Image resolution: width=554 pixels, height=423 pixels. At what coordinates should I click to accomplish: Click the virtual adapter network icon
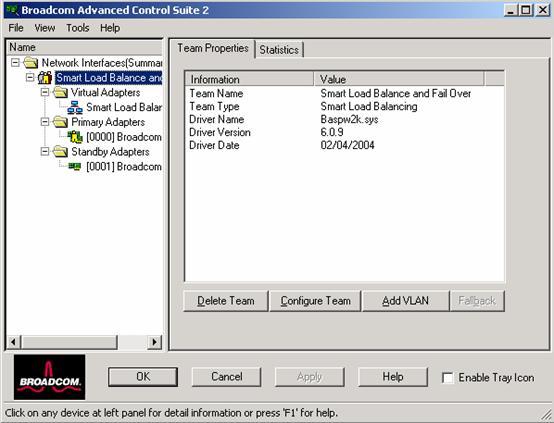click(75, 107)
